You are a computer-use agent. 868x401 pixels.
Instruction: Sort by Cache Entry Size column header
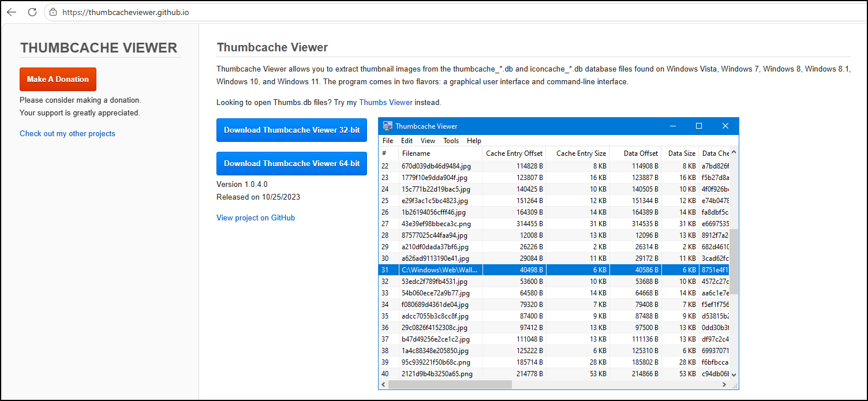point(577,153)
